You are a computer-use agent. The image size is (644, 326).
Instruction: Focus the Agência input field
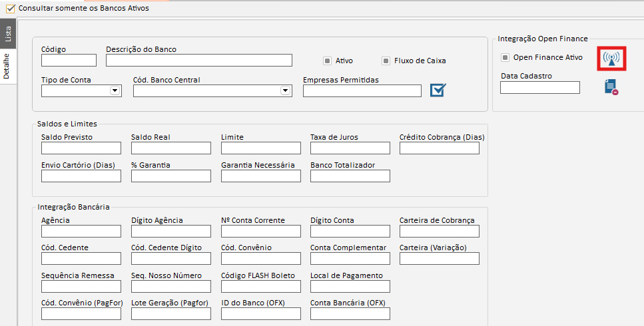(81, 231)
